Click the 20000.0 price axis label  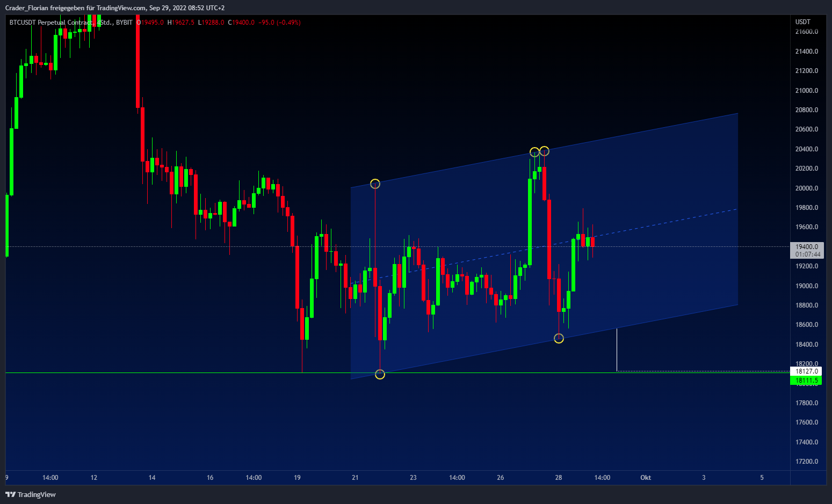tap(807, 188)
